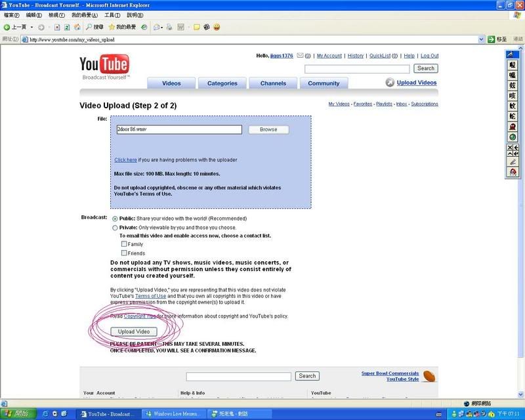525x420 pixels.
Task: Click the jiggs1376 username link
Action: [x=282, y=56]
